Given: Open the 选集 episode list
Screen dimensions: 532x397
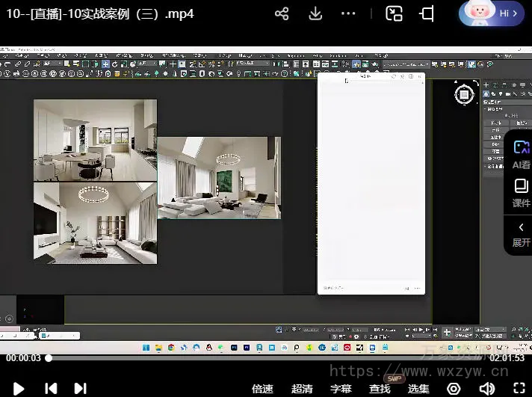Looking at the screenshot, I should 418,389.
